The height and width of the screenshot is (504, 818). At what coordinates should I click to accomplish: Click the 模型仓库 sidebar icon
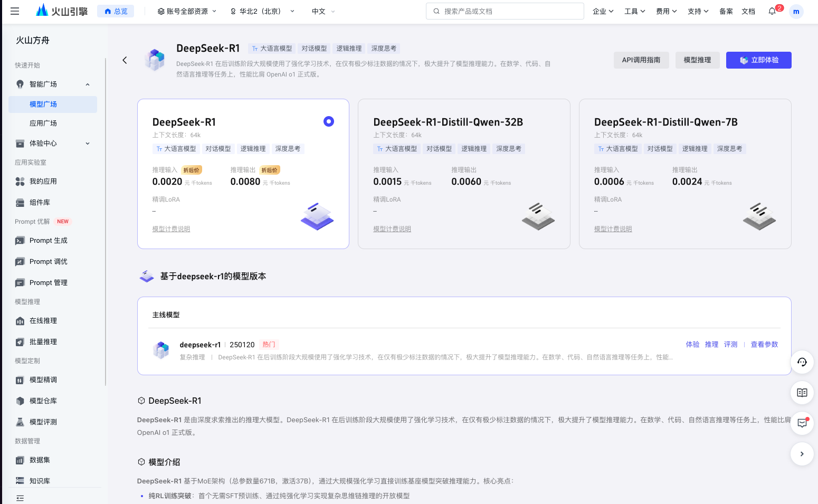[20, 401]
